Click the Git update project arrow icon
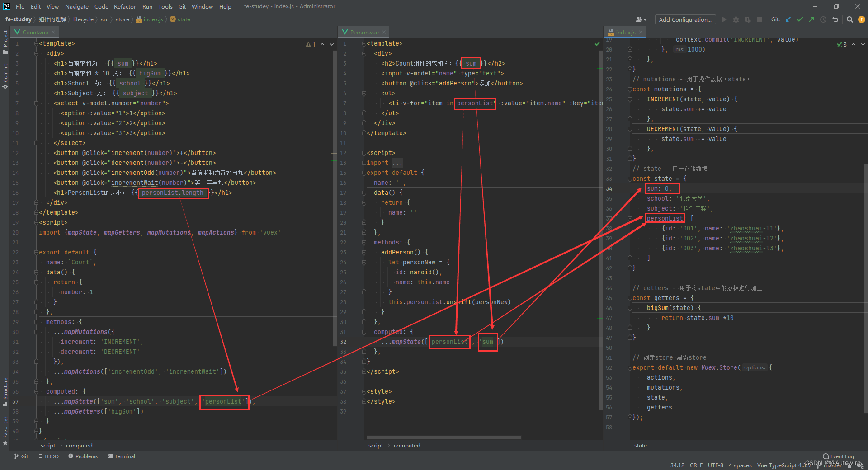The width and height of the screenshot is (868, 470). click(x=788, y=19)
